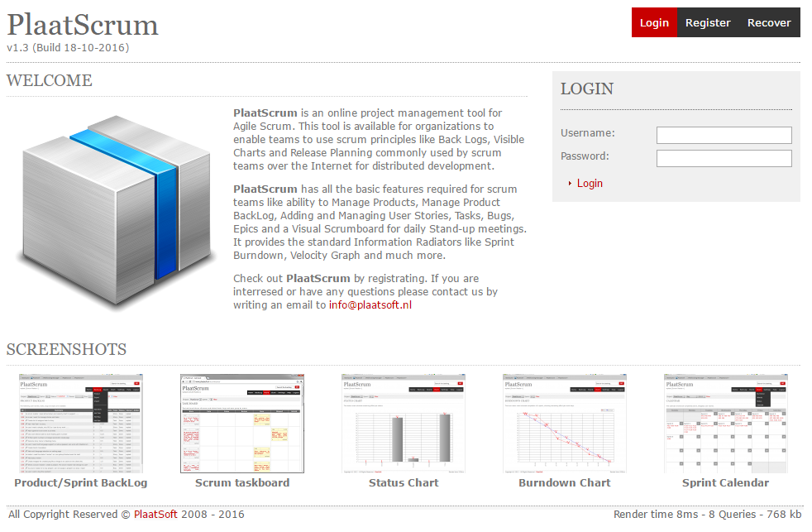Click the Sprint Calendar caption
Screen dimensions: 812x532
coord(725,483)
